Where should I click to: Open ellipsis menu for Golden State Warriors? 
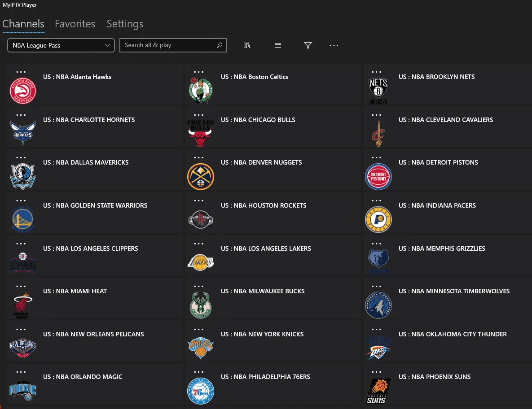coord(21,200)
